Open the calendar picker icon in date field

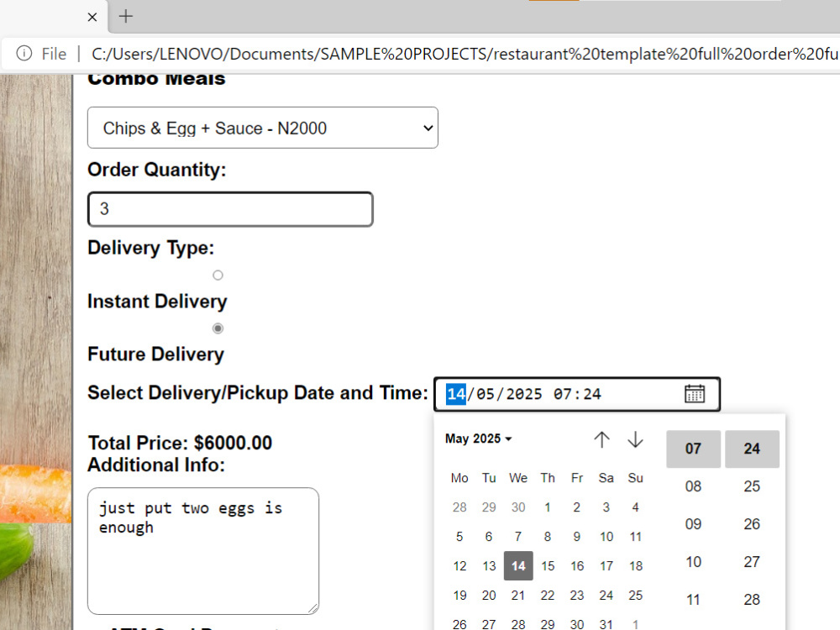pyautogui.click(x=695, y=394)
